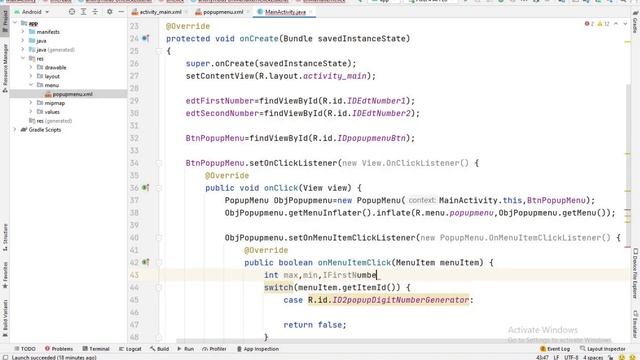Expand the values folder
The height and width of the screenshot is (360, 640).
[31, 112]
